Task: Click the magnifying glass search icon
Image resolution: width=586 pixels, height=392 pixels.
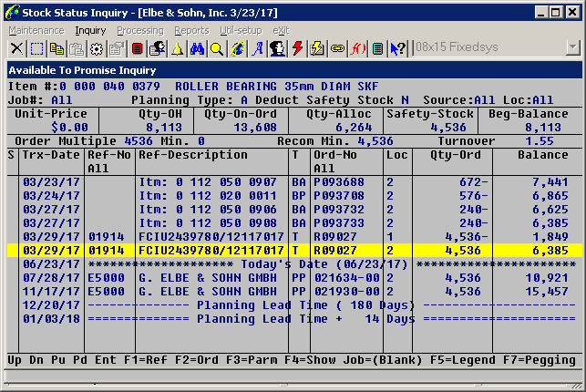Action: [217, 48]
